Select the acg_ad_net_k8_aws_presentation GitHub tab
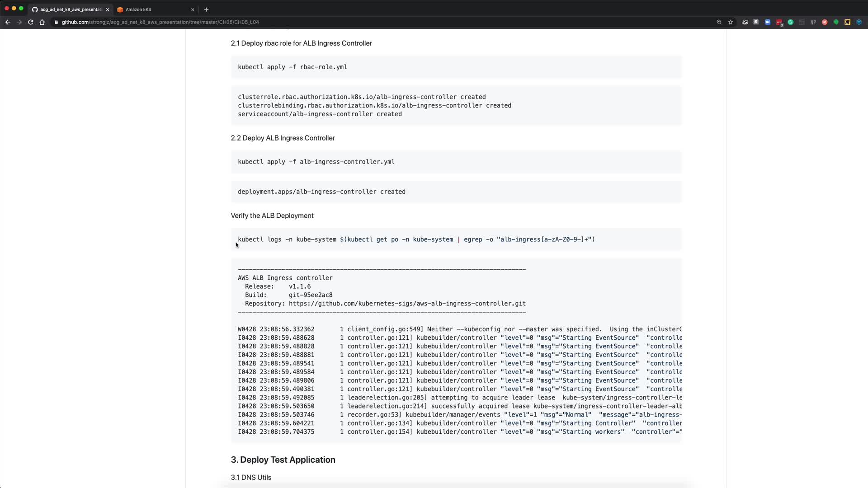 [x=68, y=9]
